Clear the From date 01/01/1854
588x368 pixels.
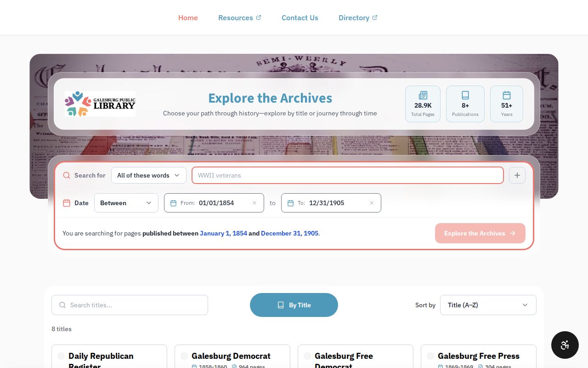[254, 203]
